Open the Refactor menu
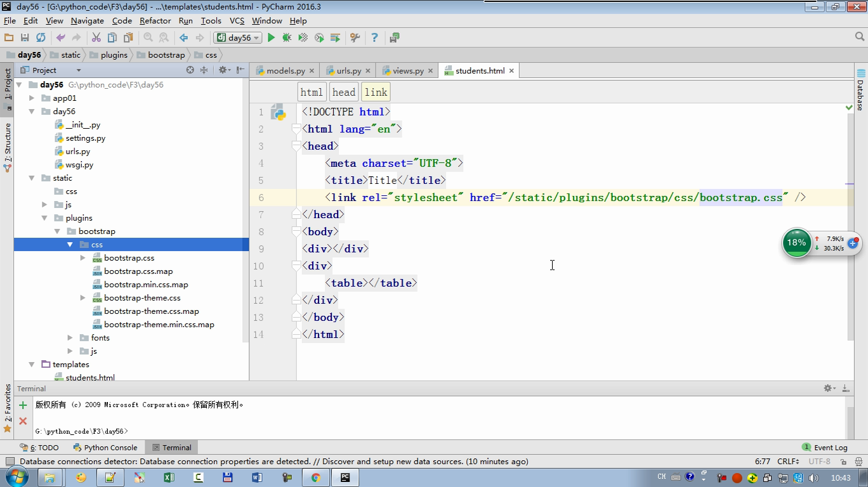Image resolution: width=868 pixels, height=487 pixels. pyautogui.click(x=155, y=20)
